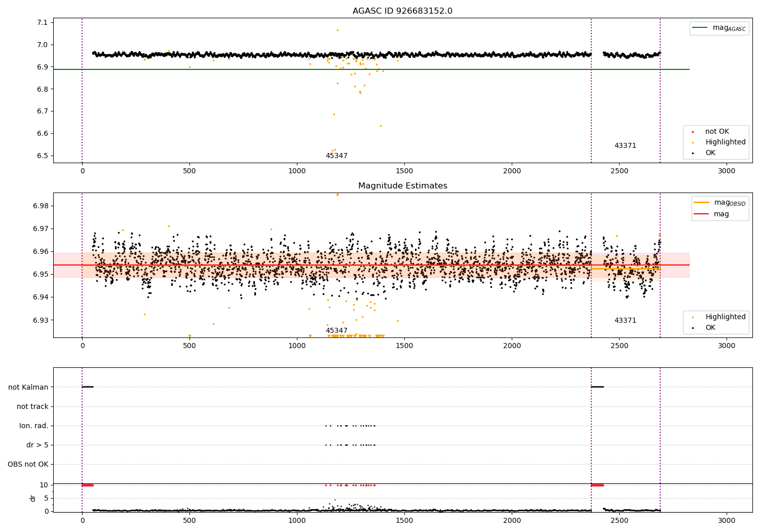
Task: Click 'Highlighted' in Magnitude Estimates legend
Action: (x=718, y=317)
